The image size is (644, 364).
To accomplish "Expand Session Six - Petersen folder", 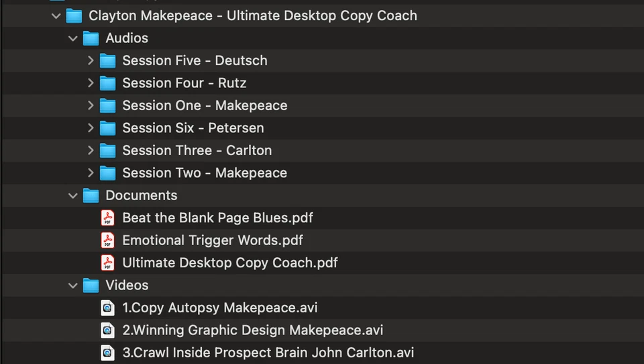I will pos(91,128).
